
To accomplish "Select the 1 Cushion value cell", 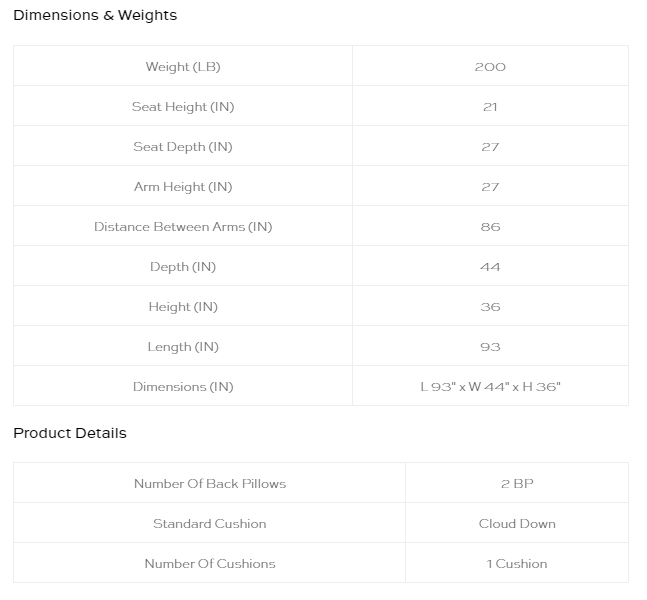I will pos(517,563).
